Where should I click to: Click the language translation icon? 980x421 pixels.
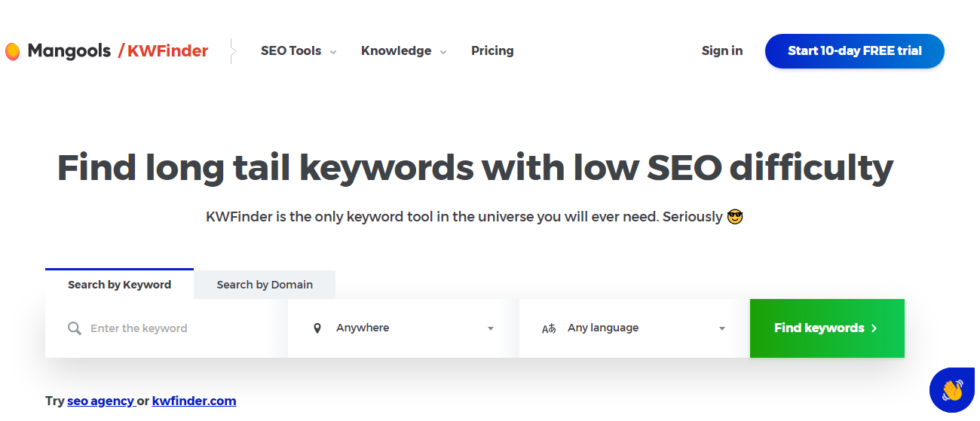click(549, 328)
